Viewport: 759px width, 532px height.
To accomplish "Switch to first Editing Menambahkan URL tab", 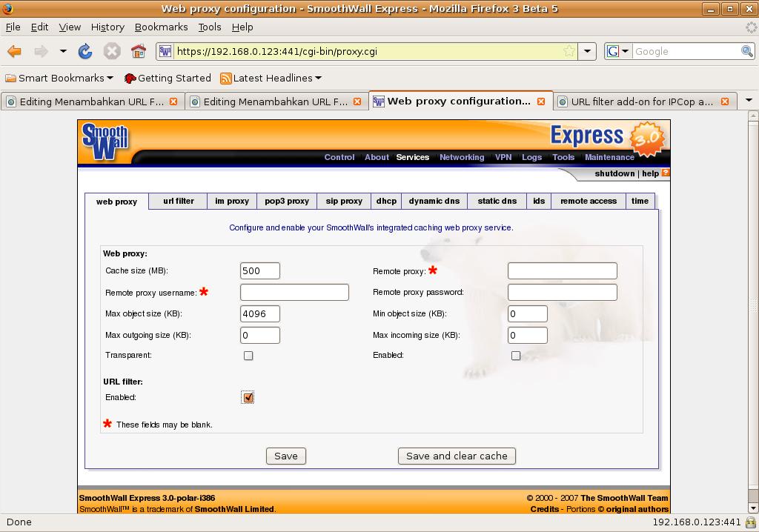I will click(x=92, y=102).
